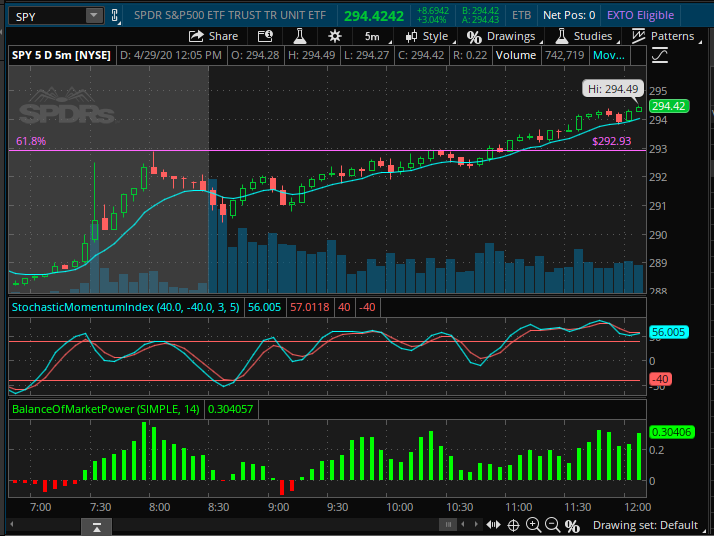Open the 5m timeframe dropdown
The width and height of the screenshot is (714, 536).
[378, 36]
